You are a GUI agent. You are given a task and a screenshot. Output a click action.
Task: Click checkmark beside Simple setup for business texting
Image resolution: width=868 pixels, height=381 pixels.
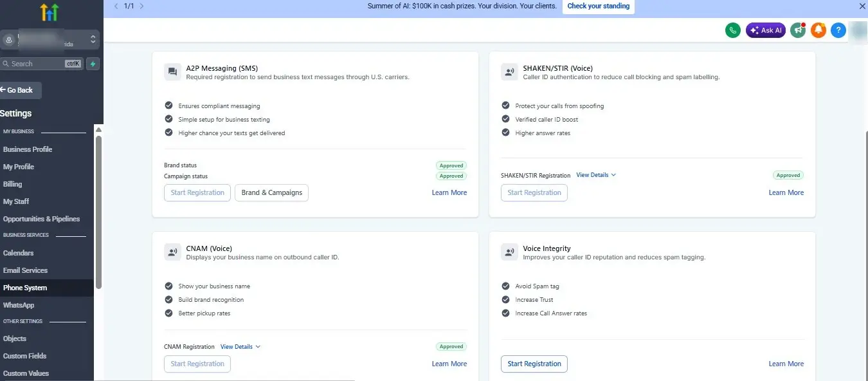pos(168,119)
